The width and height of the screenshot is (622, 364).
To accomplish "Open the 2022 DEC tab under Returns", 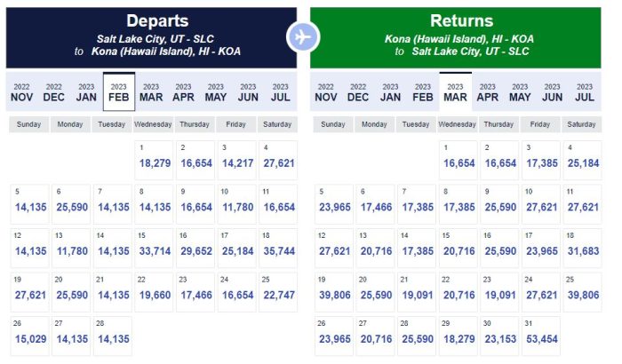I will (358, 91).
